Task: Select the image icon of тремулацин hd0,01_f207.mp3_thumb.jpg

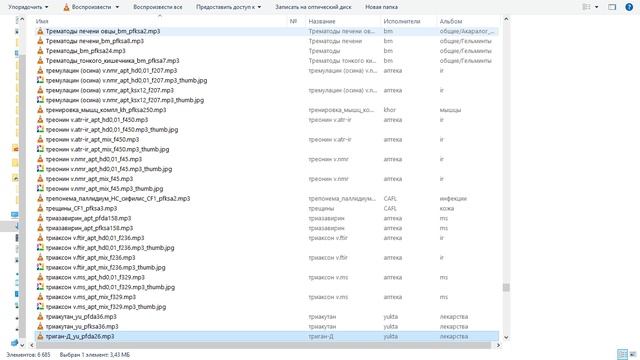Action: 40,80
